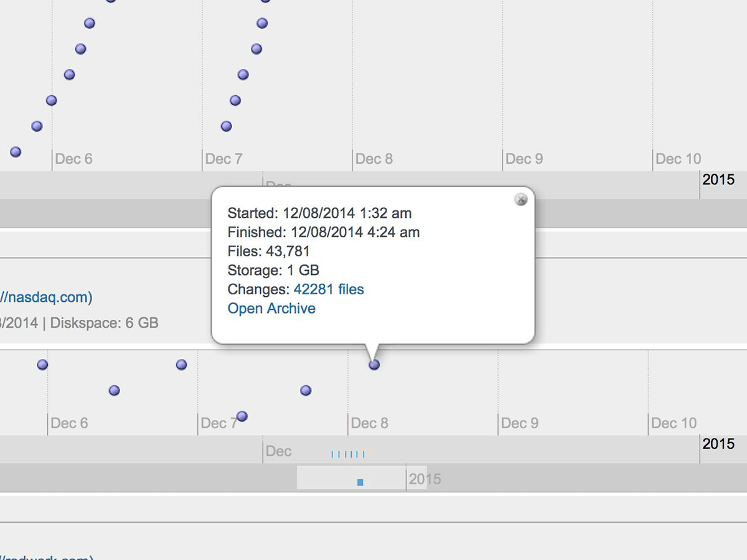The image size is (747, 560).
Task: Click the 2015 label in the lower year band
Action: [425, 479]
